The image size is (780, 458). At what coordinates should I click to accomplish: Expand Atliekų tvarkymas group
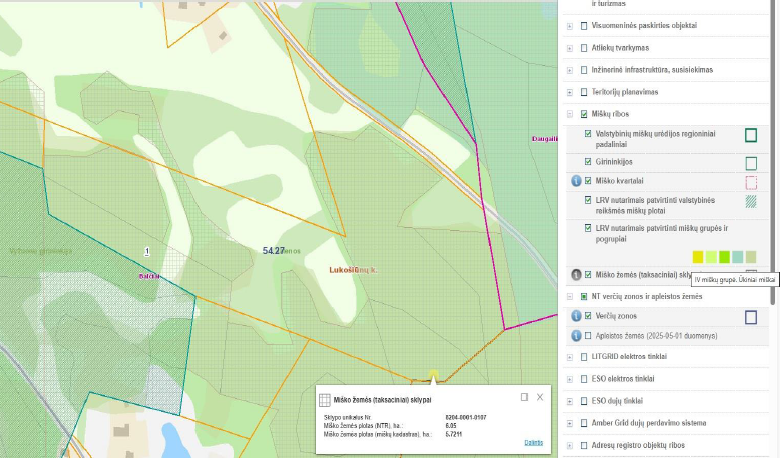[x=570, y=48]
